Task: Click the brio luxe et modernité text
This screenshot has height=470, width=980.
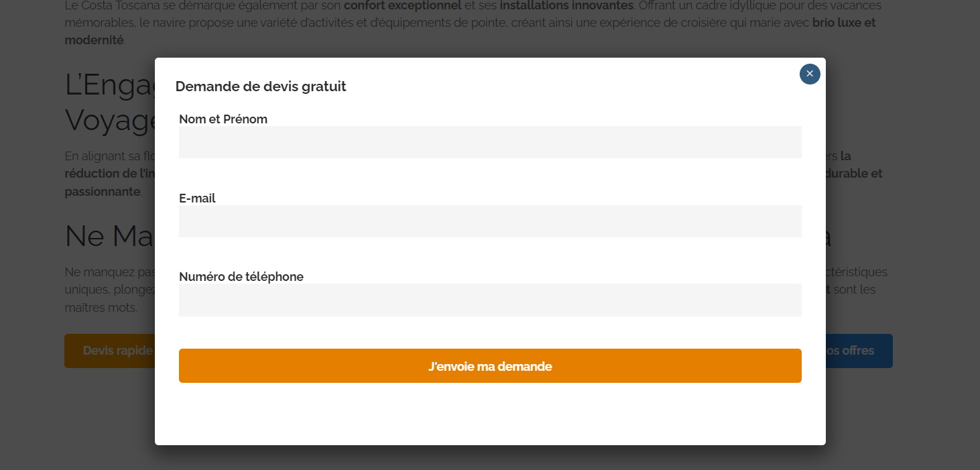Action: coord(844,23)
